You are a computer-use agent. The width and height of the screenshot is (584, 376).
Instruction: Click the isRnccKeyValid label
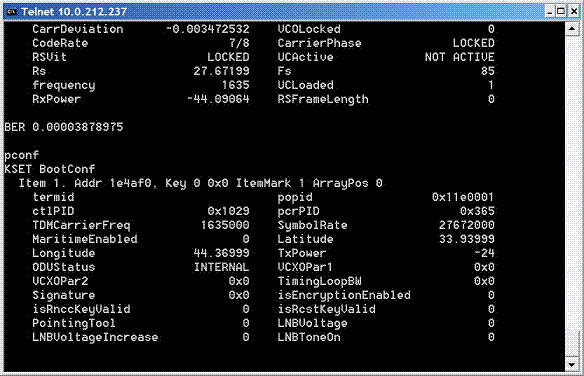(81, 309)
